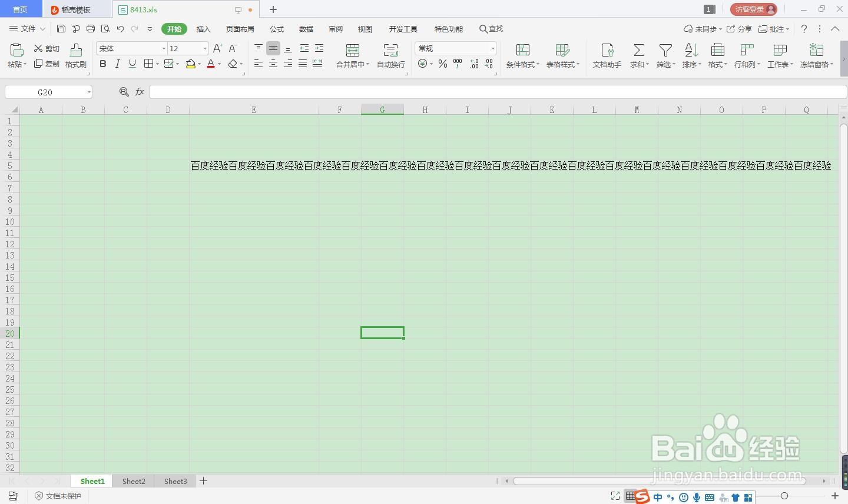Apply the fill color bucket

pyautogui.click(x=191, y=64)
